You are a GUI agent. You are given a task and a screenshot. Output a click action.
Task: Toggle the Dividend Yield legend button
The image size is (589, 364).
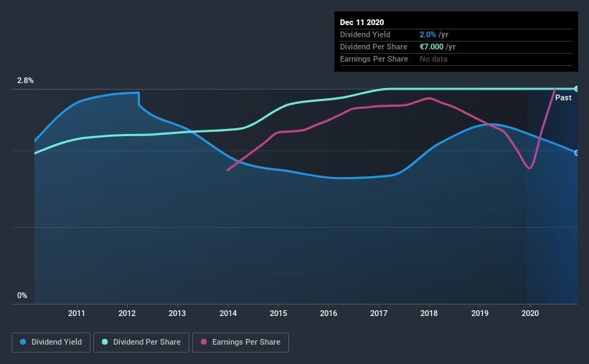pos(51,343)
